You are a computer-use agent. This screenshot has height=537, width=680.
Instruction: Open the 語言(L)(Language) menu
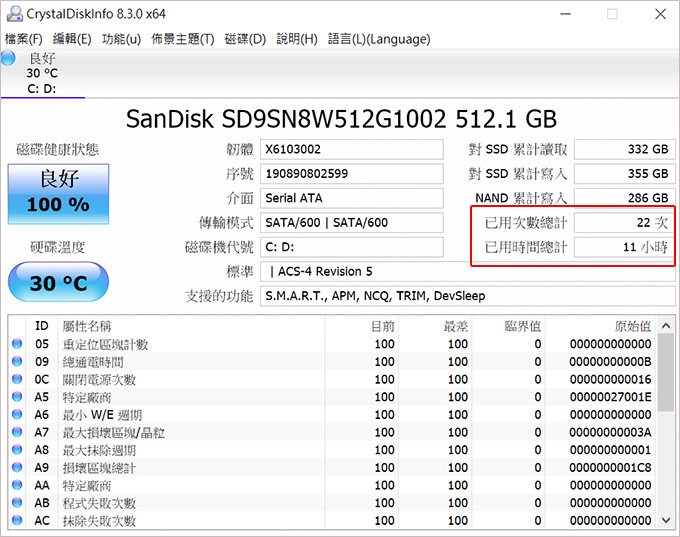(x=379, y=39)
